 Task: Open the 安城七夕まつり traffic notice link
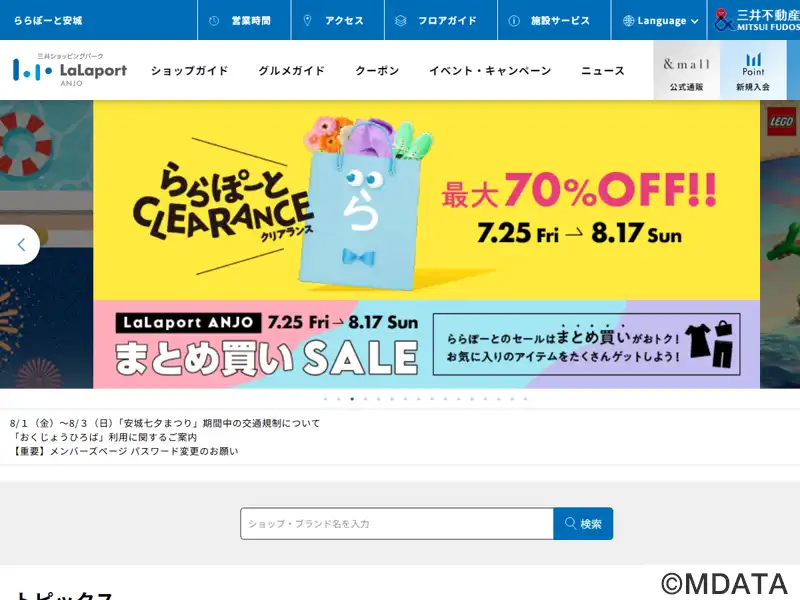point(165,423)
